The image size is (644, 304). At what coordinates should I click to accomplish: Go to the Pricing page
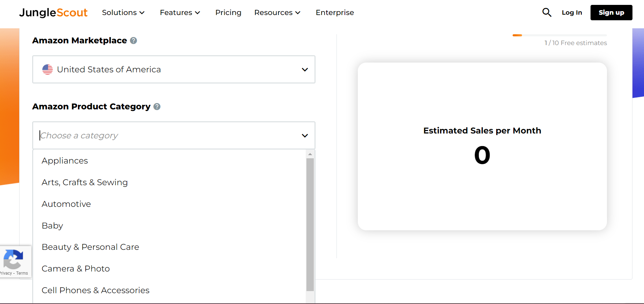click(228, 13)
